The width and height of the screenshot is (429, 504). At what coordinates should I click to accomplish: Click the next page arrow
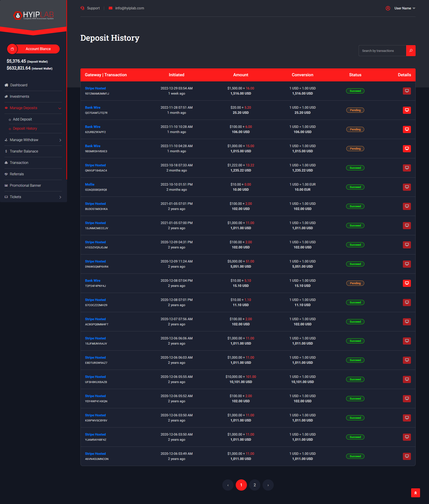coord(268,485)
